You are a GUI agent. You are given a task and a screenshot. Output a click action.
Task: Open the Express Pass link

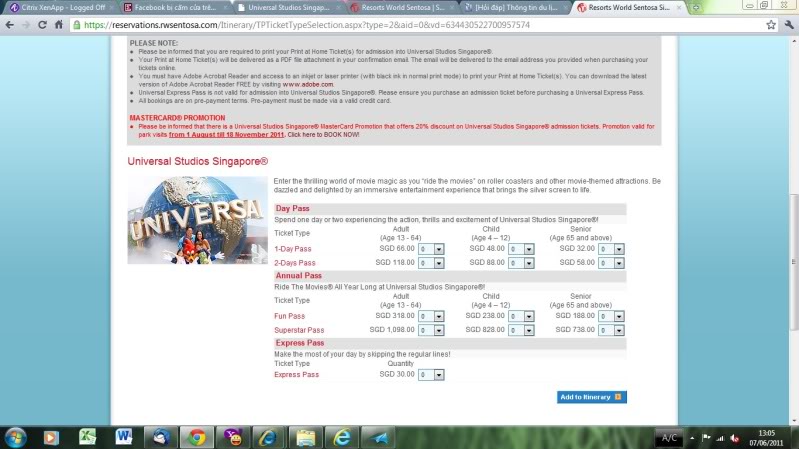297,375
